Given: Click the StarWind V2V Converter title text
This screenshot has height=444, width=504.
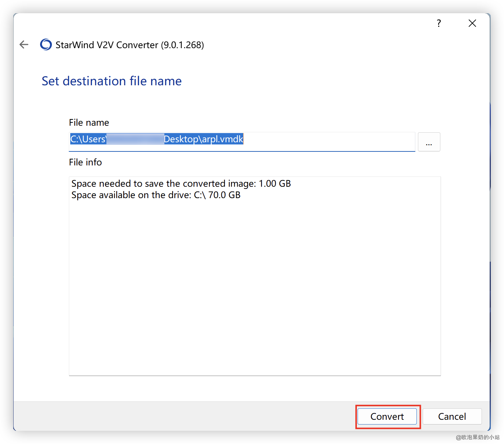Looking at the screenshot, I should point(129,45).
